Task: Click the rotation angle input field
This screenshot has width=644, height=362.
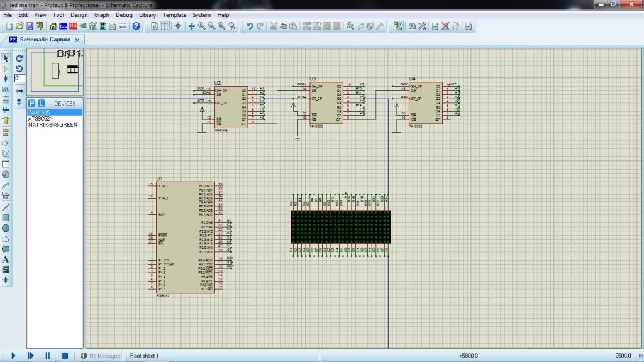Action: 18,79
